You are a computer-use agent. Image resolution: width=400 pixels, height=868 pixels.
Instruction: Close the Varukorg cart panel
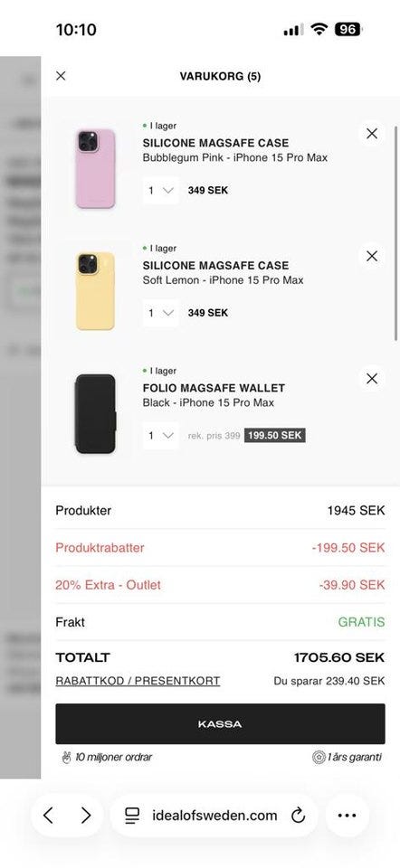point(61,76)
